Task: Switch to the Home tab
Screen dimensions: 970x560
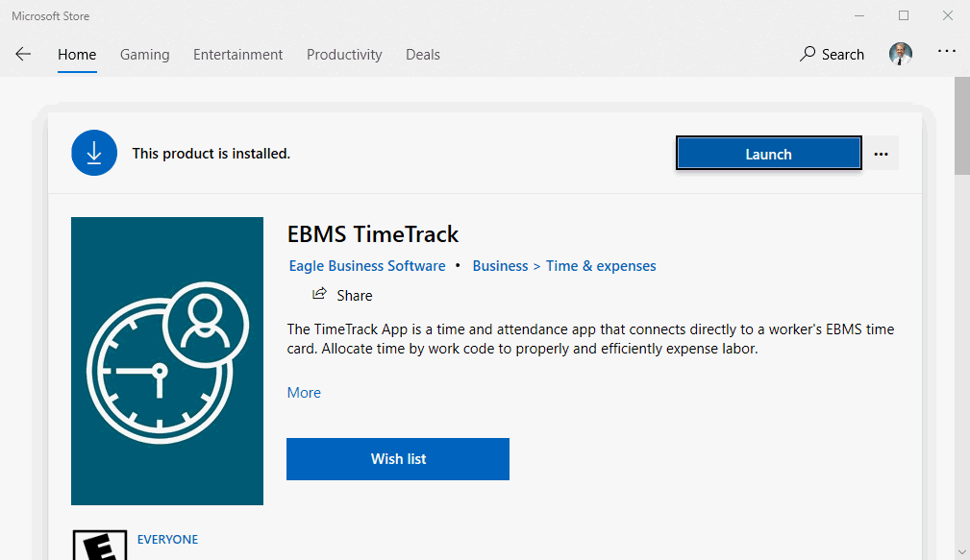Action: (x=77, y=55)
